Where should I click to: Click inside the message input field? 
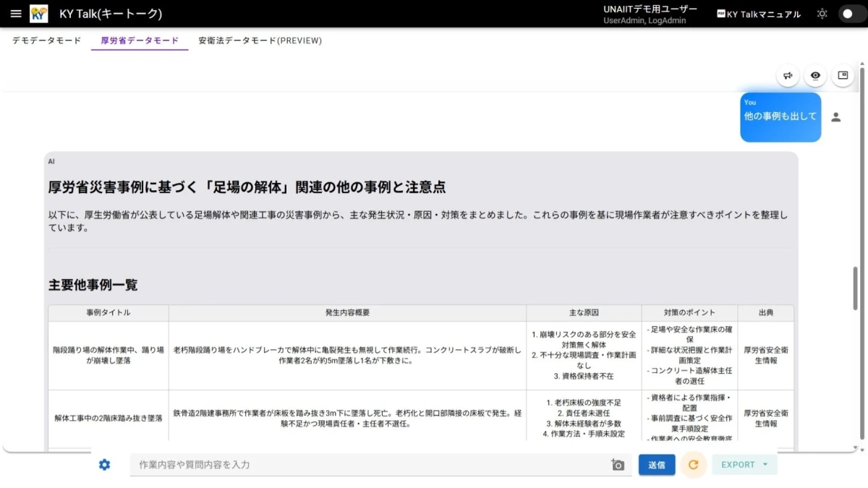pyautogui.click(x=362, y=465)
